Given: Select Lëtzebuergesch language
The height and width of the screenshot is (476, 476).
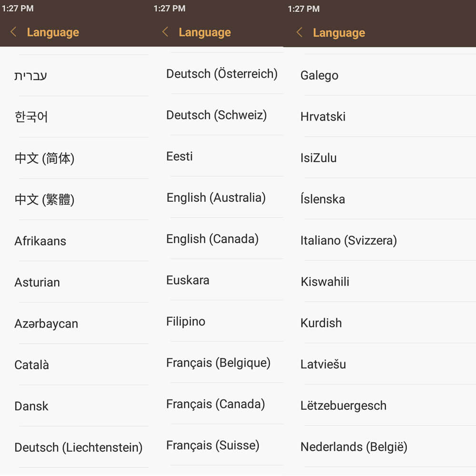Looking at the screenshot, I should tap(344, 406).
